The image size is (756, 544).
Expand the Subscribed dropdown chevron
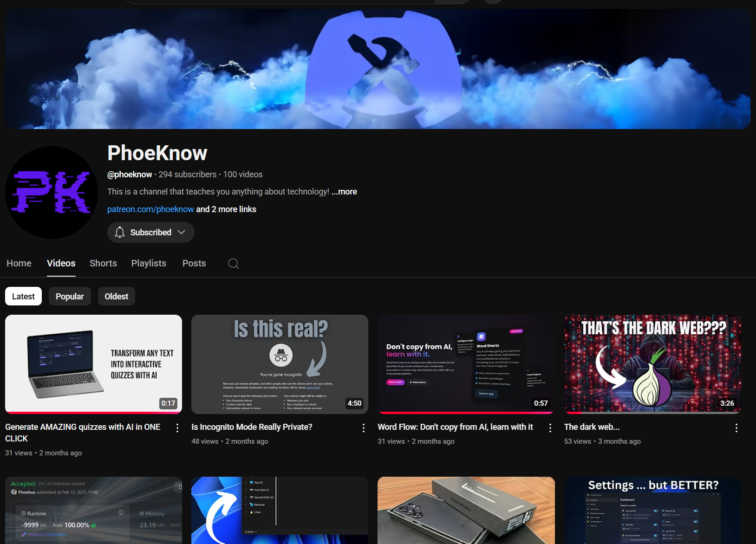[182, 233]
